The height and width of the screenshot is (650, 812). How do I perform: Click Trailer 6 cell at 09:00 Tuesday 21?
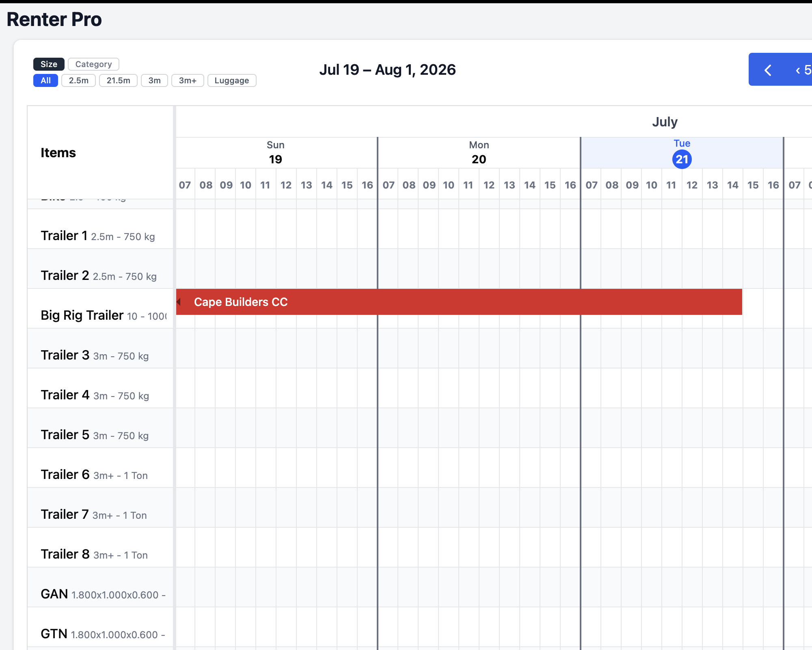coord(631,468)
